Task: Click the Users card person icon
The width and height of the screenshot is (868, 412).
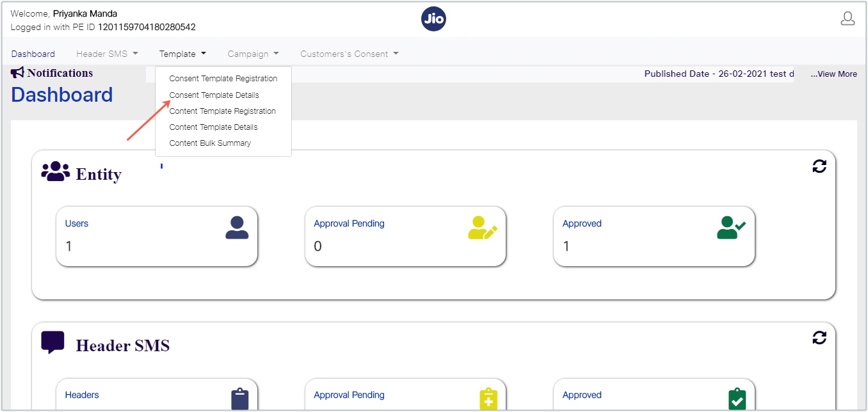Action: click(237, 228)
